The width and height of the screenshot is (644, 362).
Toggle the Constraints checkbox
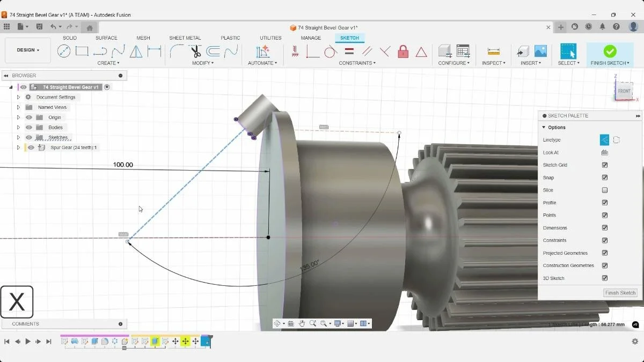click(x=605, y=240)
